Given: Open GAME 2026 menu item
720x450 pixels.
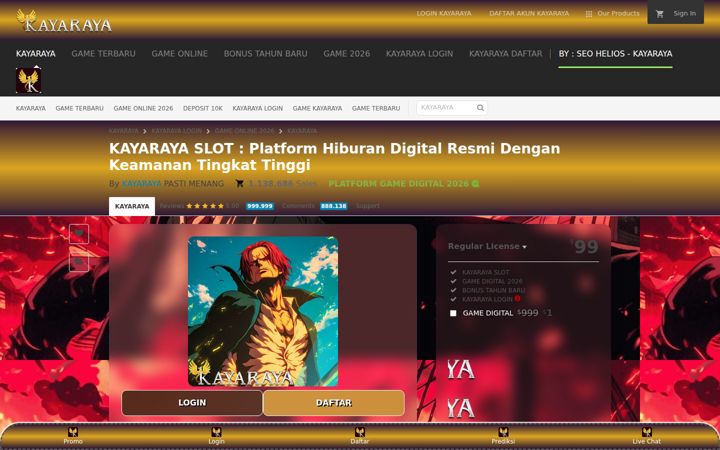Looking at the screenshot, I should pyautogui.click(x=347, y=54).
